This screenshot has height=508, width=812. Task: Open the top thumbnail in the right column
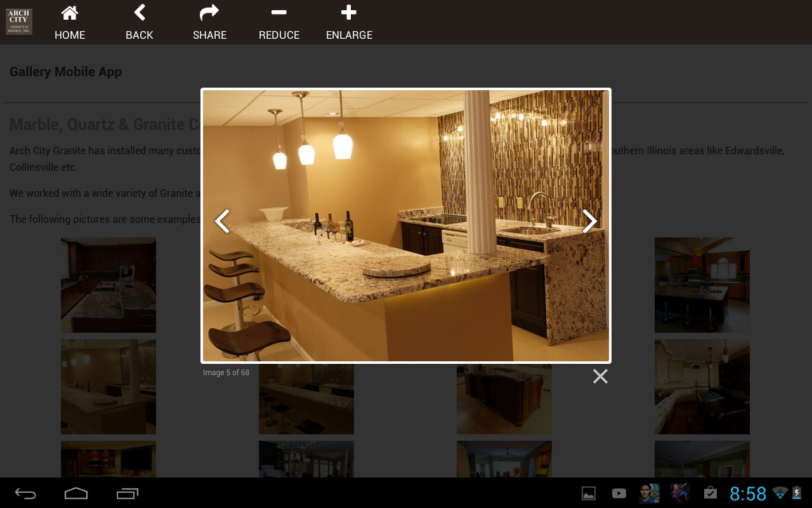[702, 285]
